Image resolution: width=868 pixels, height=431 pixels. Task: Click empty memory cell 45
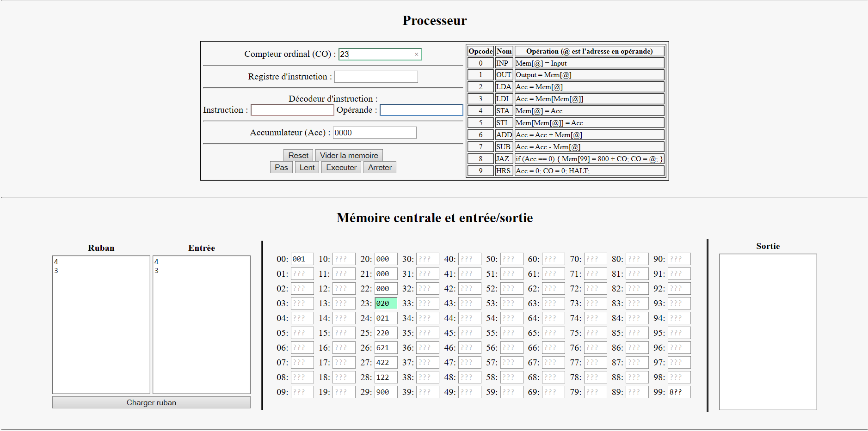coord(469,333)
